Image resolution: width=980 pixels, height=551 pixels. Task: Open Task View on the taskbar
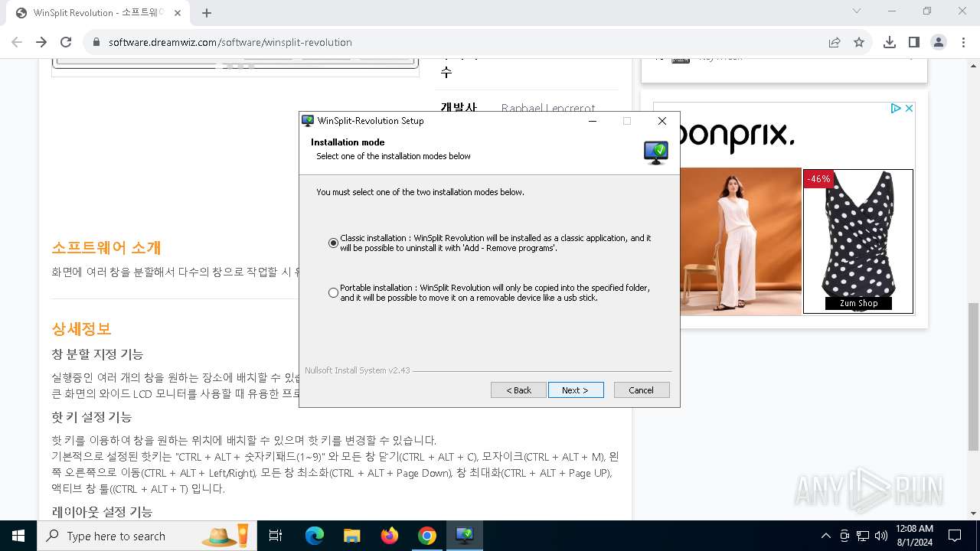[276, 536]
